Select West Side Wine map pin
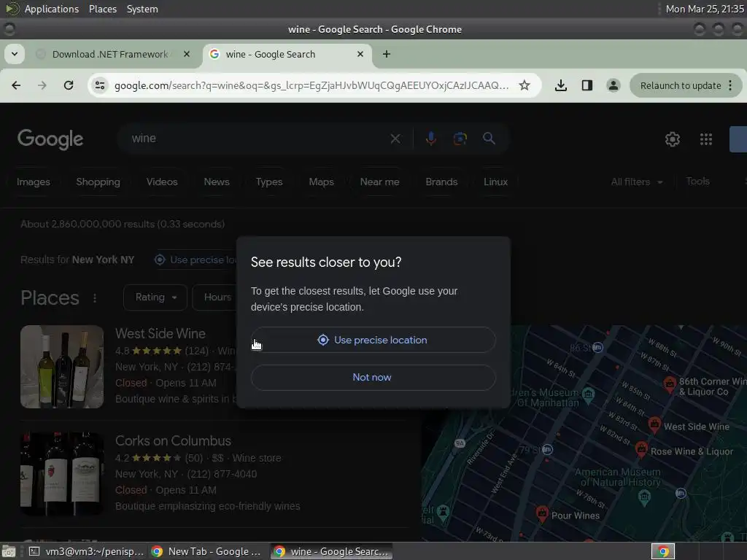The image size is (747, 560). click(654, 424)
